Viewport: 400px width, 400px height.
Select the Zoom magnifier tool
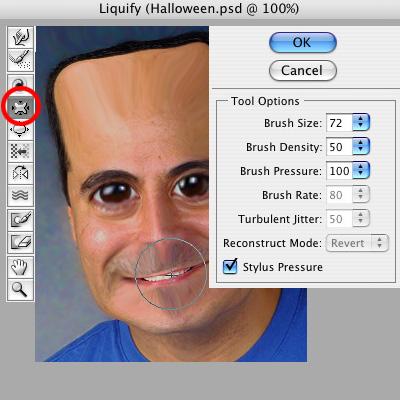click(21, 289)
